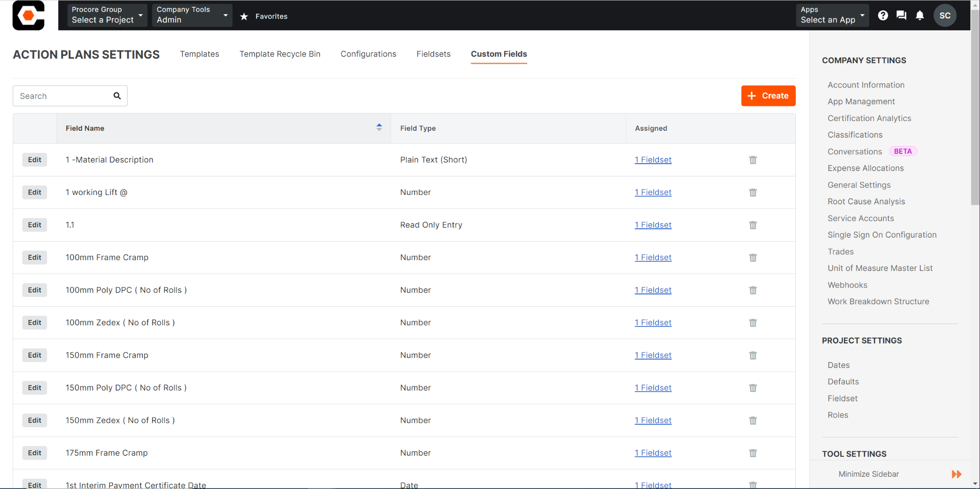The image size is (980, 489).
Task: Open Account Information settings
Action: click(x=866, y=85)
